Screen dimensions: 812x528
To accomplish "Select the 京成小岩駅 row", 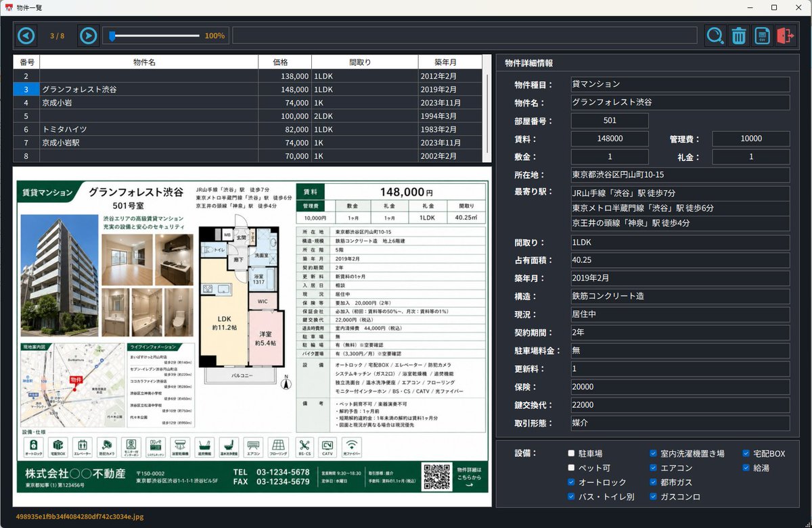I will (248, 143).
